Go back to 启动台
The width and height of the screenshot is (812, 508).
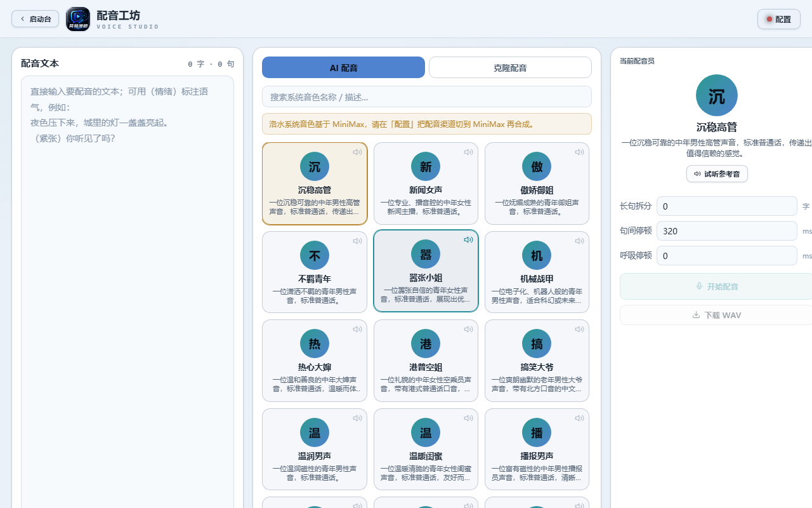point(36,19)
